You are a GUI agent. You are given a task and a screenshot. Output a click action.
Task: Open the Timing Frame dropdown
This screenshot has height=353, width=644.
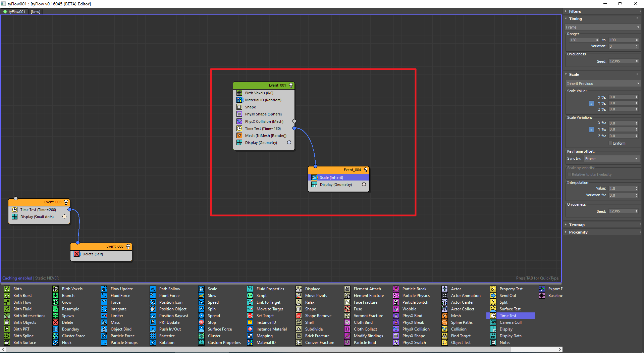pos(603,27)
